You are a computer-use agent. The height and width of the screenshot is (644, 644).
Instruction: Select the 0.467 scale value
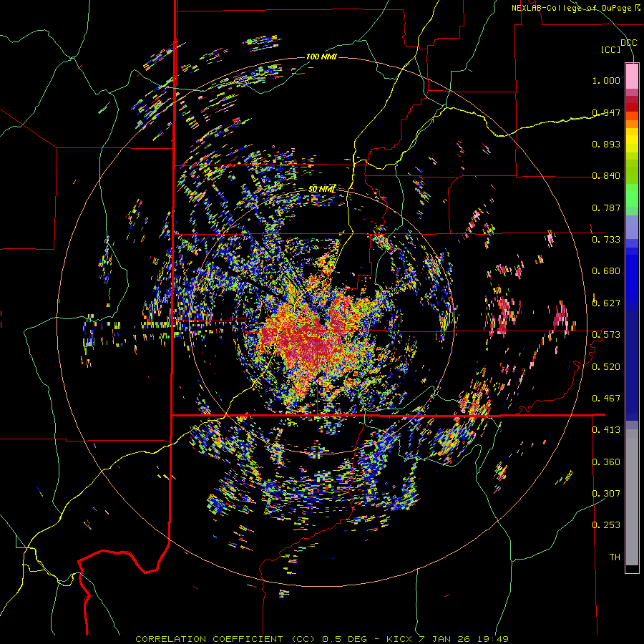[x=606, y=398]
